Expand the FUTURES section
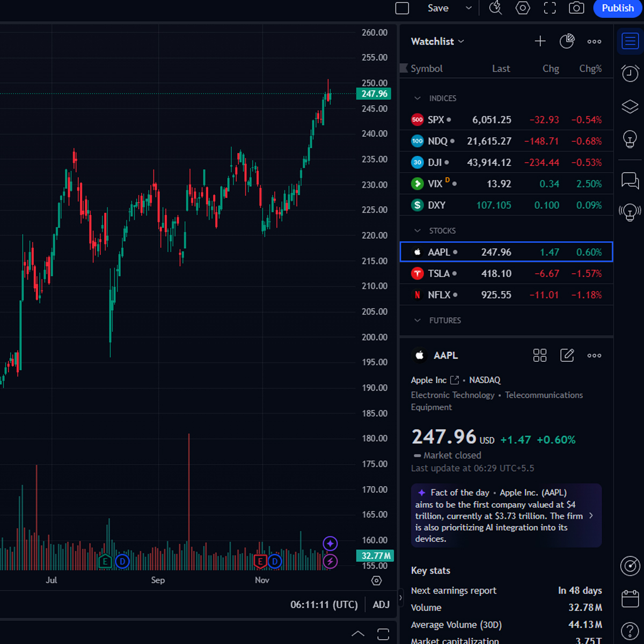 [x=417, y=320]
